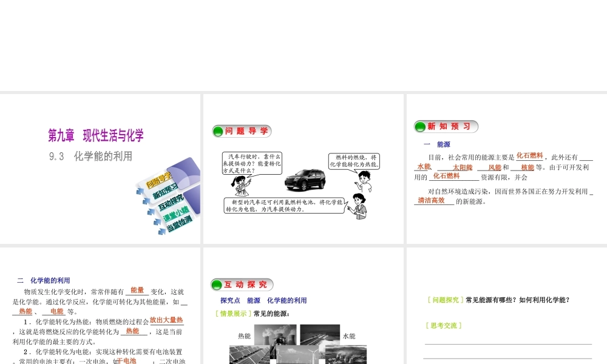The image size is (607, 364).
Task: Click the '[问题探究]' label
Action: [x=446, y=300]
